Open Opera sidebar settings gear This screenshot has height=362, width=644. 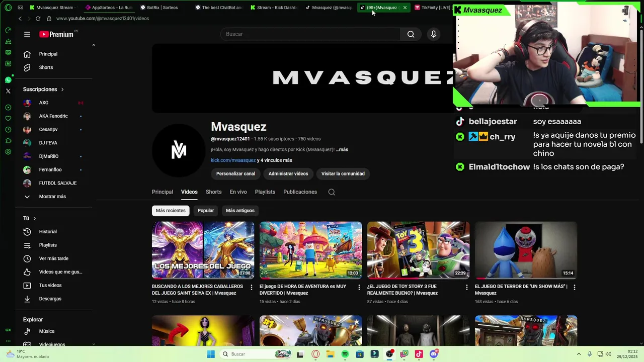pos(8,152)
